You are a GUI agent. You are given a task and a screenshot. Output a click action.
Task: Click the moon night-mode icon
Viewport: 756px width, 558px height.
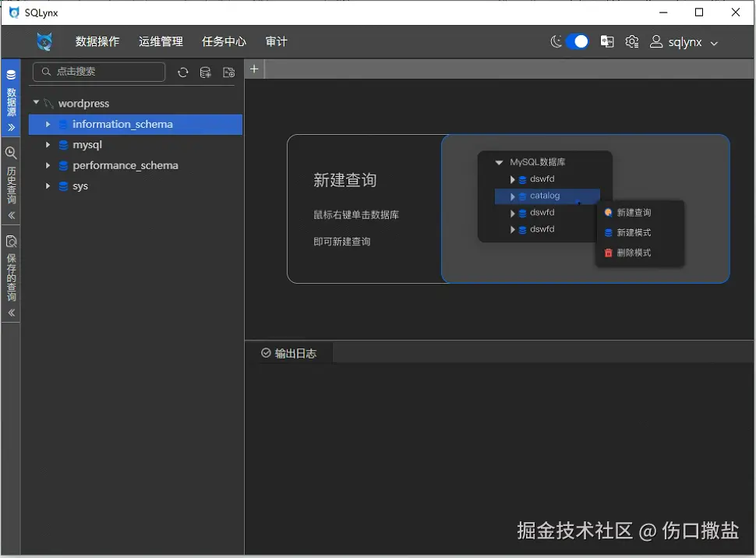point(556,42)
